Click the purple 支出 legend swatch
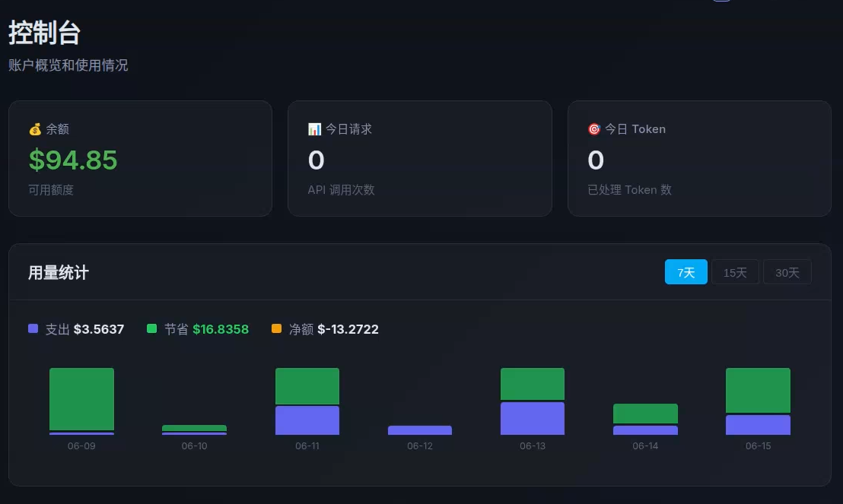 (x=33, y=328)
